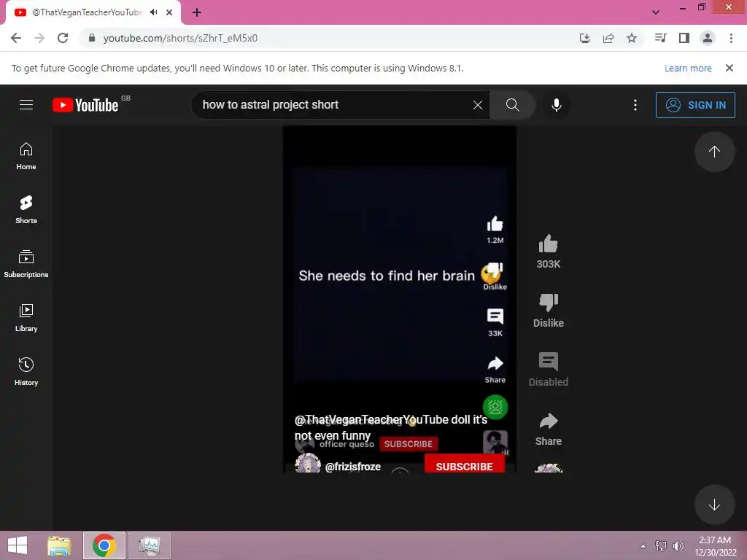This screenshot has width=747, height=560.
Task: Share this short
Action: tap(549, 421)
